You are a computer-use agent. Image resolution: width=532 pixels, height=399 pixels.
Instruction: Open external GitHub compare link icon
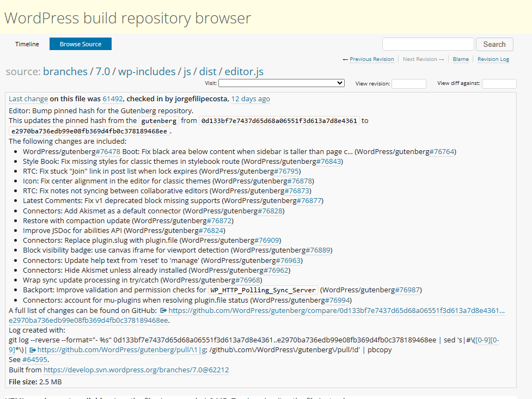[163, 311]
